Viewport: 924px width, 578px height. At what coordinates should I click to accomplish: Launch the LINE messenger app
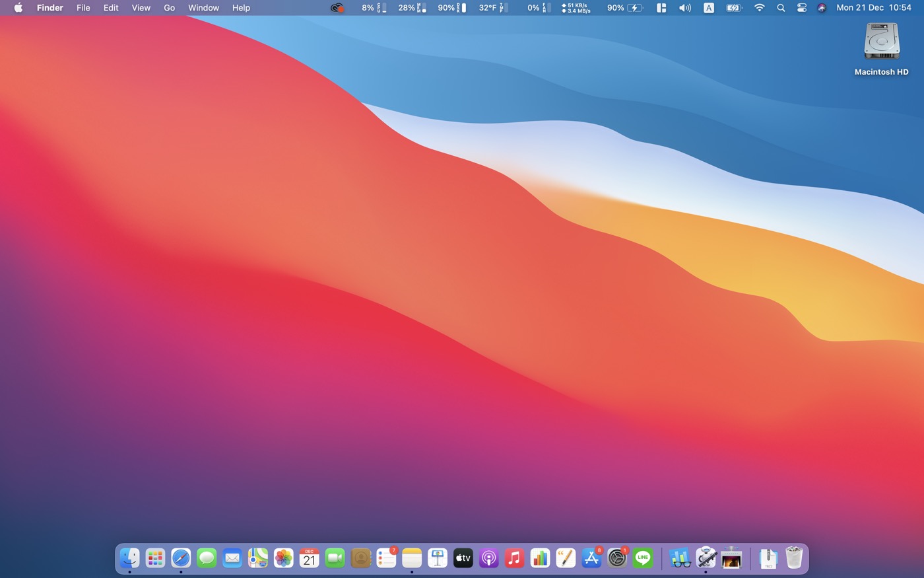coord(643,558)
